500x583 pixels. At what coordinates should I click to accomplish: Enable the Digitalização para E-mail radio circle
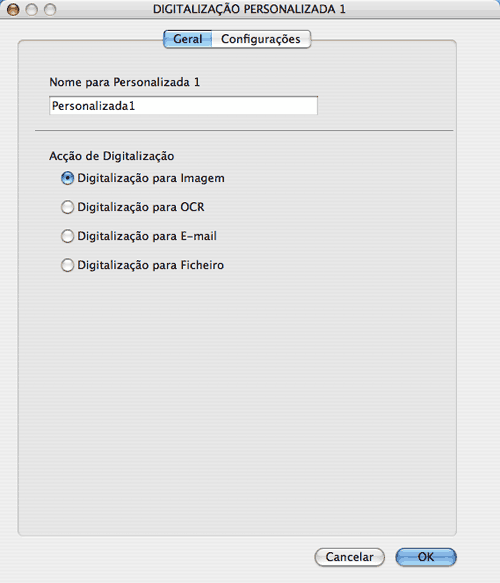point(67,236)
